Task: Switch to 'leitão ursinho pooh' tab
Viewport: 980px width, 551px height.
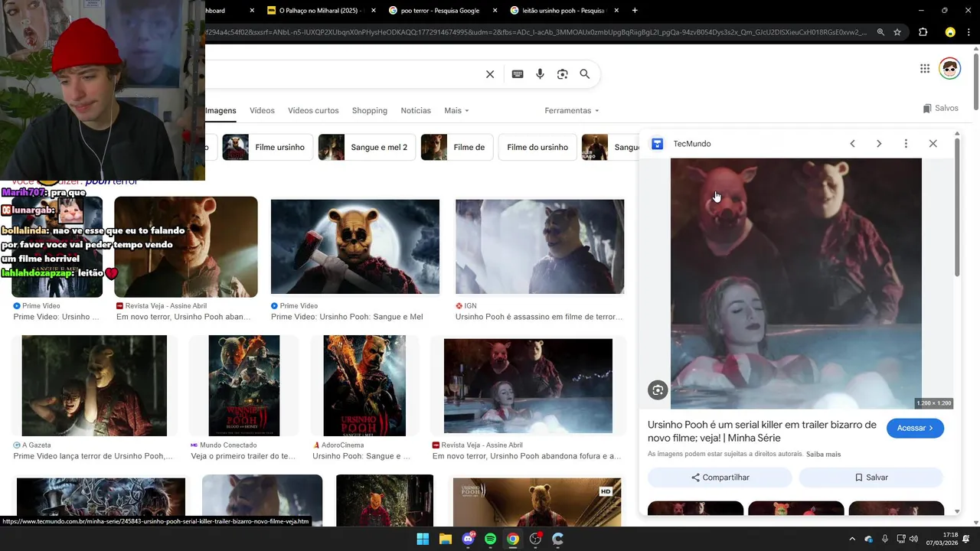Action: tap(563, 11)
